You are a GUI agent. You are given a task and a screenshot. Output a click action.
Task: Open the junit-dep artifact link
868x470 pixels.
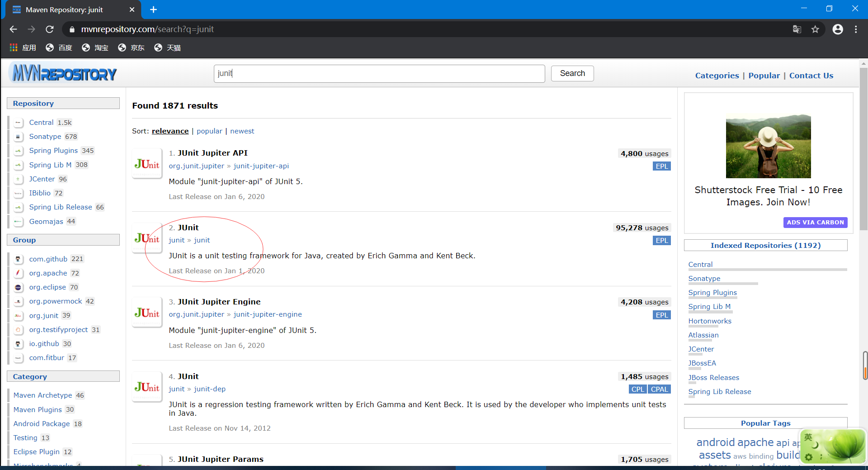pos(210,389)
